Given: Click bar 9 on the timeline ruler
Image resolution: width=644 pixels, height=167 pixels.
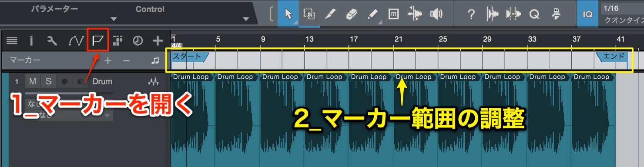Looking at the screenshot, I should tap(263, 39).
